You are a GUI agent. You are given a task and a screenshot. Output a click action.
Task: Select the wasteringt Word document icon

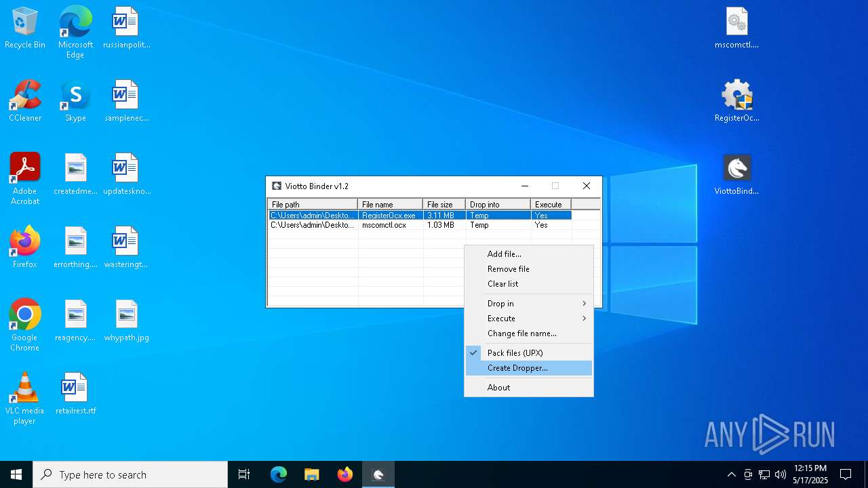[x=126, y=248]
